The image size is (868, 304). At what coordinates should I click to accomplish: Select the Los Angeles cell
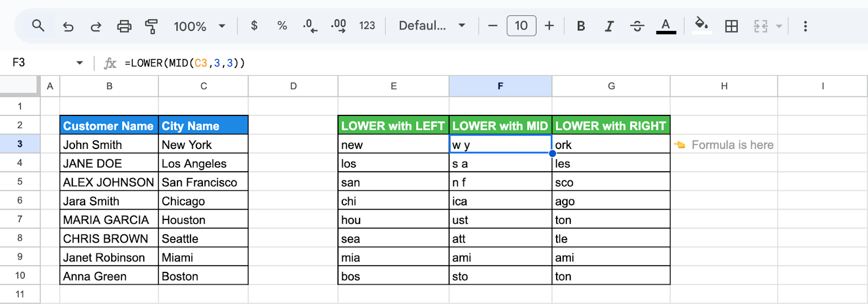coord(203,163)
